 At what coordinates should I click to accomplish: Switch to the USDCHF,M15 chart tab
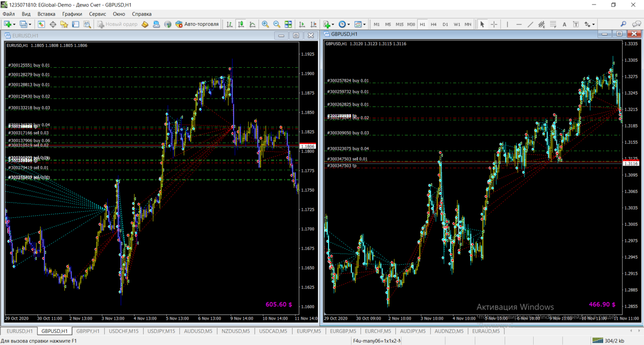click(124, 331)
